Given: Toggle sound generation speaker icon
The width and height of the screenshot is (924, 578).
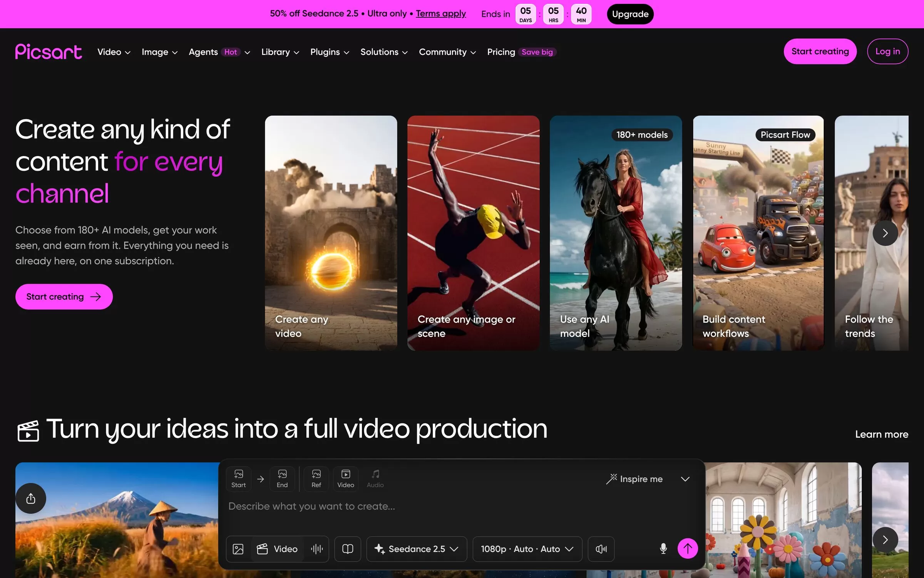Looking at the screenshot, I should point(601,549).
